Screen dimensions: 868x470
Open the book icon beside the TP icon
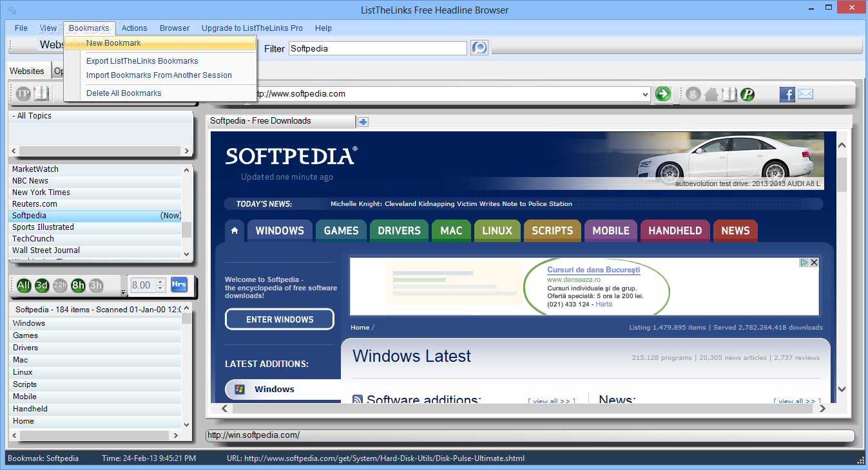pos(41,94)
